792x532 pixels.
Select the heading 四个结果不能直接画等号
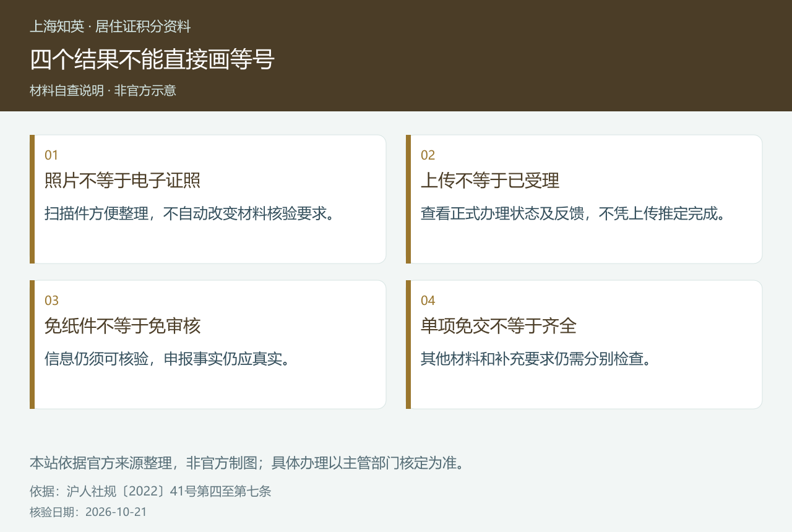[x=152, y=59]
